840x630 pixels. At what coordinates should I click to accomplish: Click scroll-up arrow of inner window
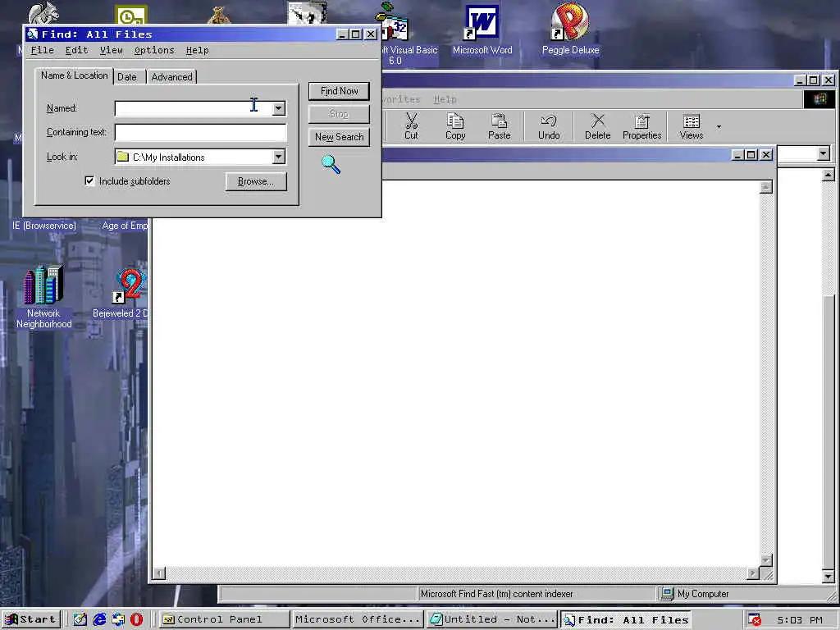tap(766, 187)
